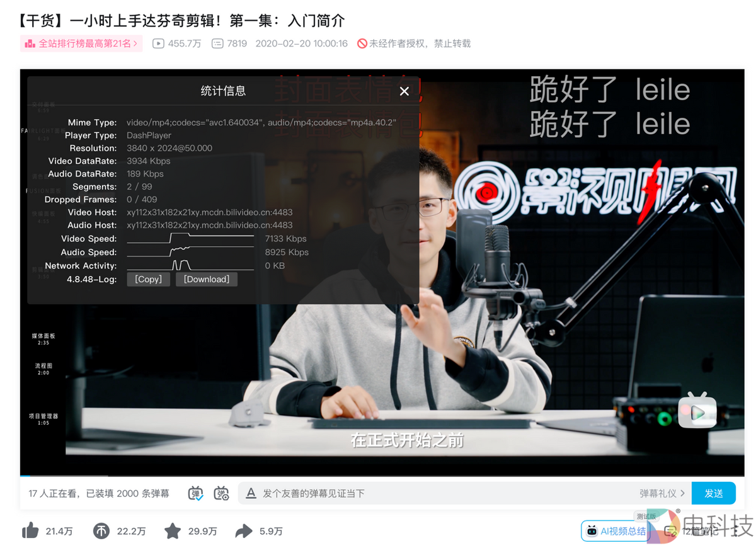The height and width of the screenshot is (548, 756).
Task: Favorite the video with the star icon
Action: (x=172, y=531)
